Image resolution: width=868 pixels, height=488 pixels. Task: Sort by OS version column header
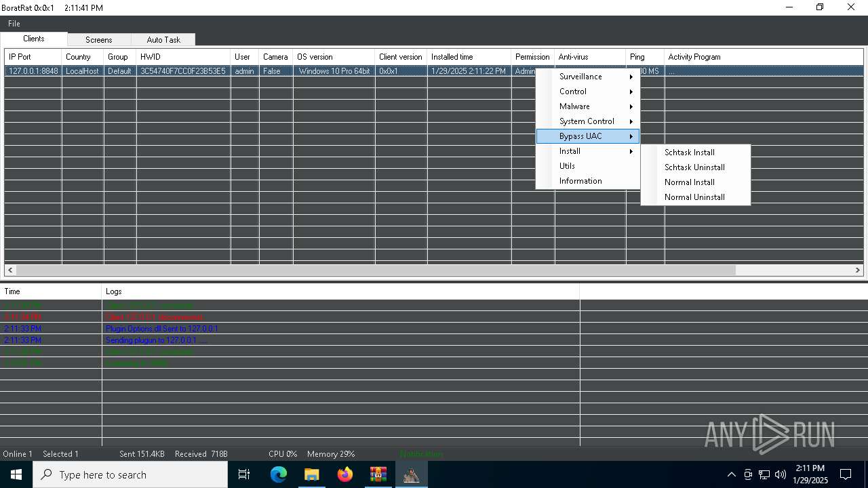[x=334, y=57]
